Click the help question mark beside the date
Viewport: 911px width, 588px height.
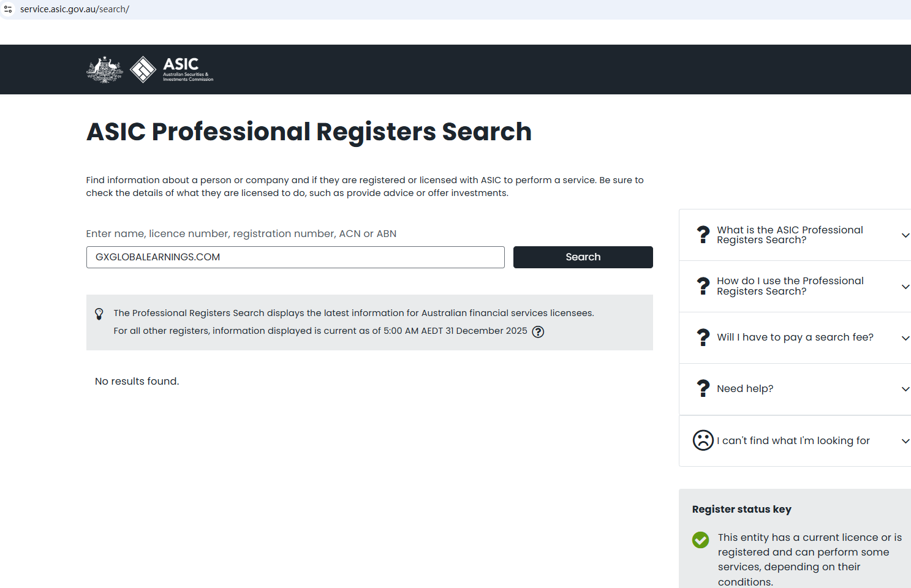(538, 331)
